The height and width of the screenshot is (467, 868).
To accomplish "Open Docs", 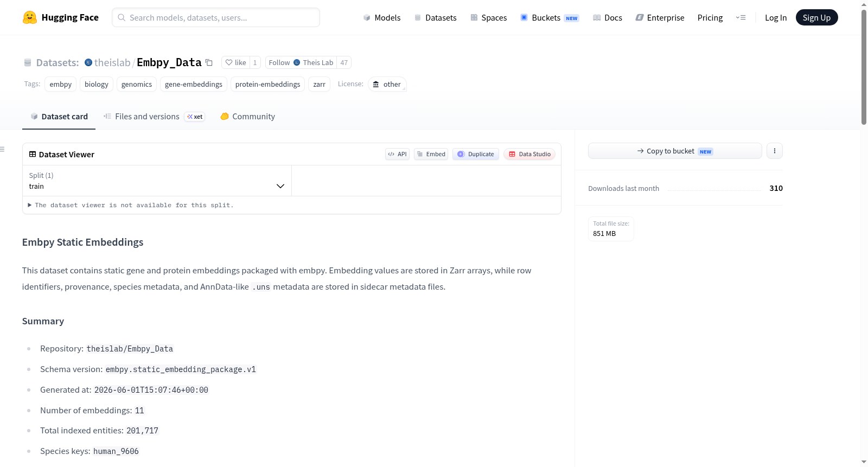I will pyautogui.click(x=607, y=17).
